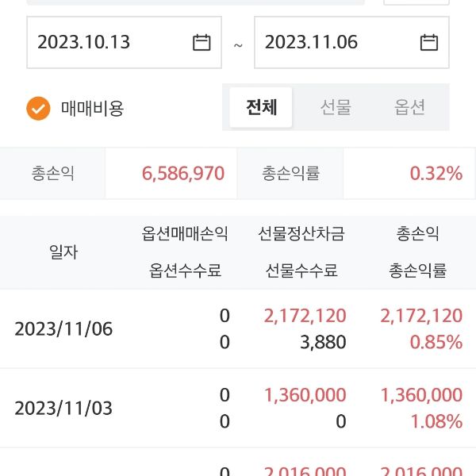Click the 일자 column header

63,252
